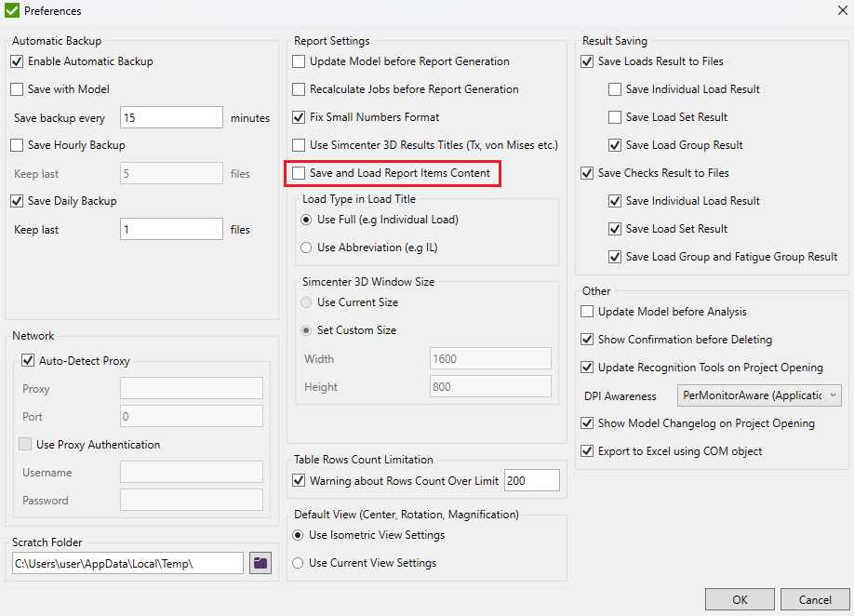Uncheck Fix Small Numbers Format
Image resolution: width=854 pixels, height=616 pixels.
coord(300,117)
